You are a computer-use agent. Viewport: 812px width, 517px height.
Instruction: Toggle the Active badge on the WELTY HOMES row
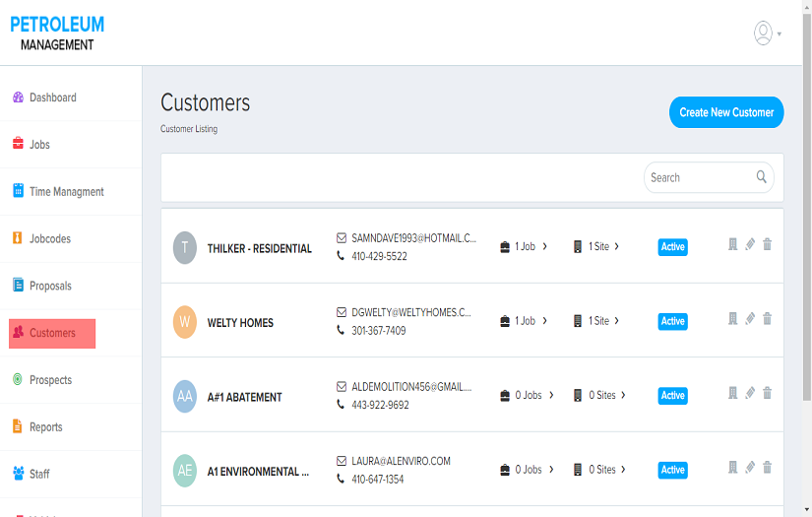(x=672, y=321)
